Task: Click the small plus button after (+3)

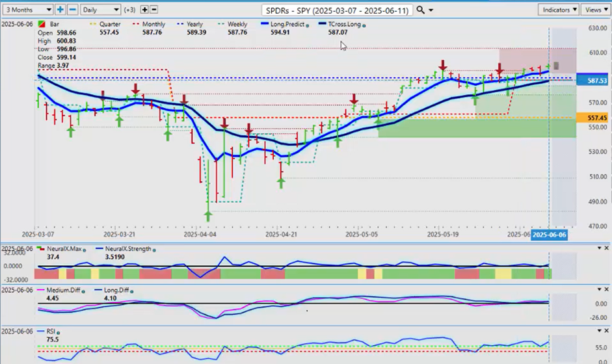Action: [144, 10]
